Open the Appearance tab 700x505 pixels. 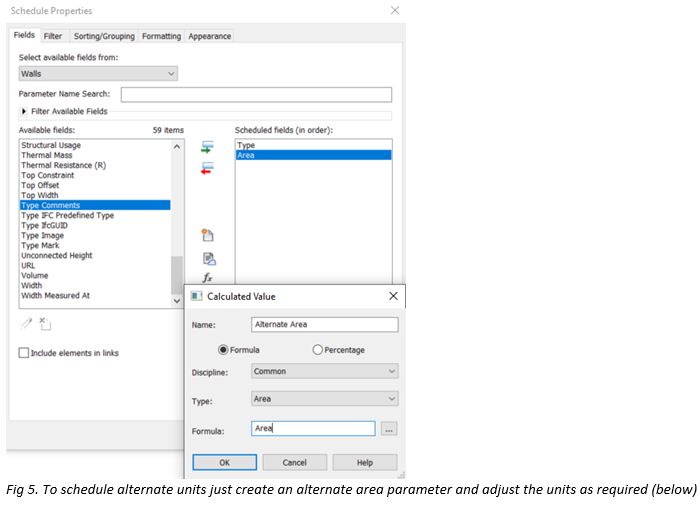tap(209, 36)
